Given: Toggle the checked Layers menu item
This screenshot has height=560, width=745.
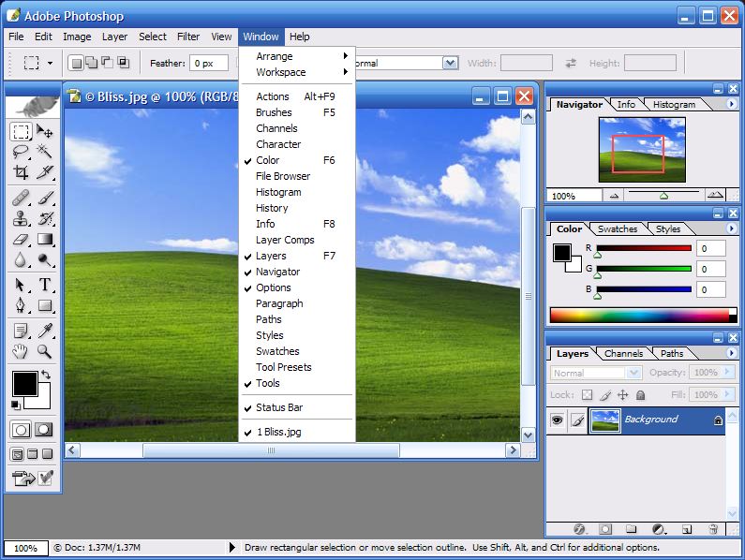Looking at the screenshot, I should click(x=297, y=256).
